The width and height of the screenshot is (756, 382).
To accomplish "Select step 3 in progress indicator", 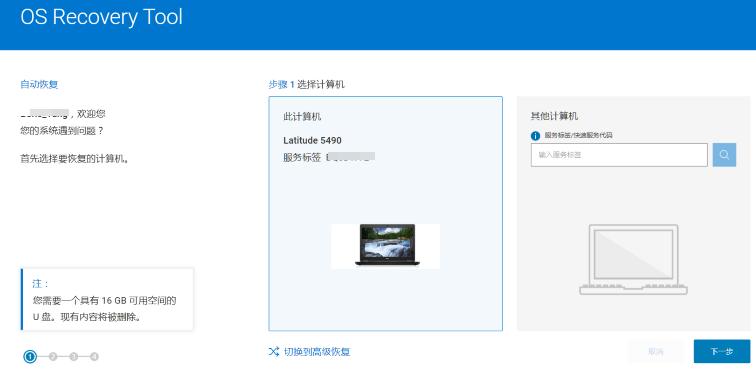I will pyautogui.click(x=74, y=357).
